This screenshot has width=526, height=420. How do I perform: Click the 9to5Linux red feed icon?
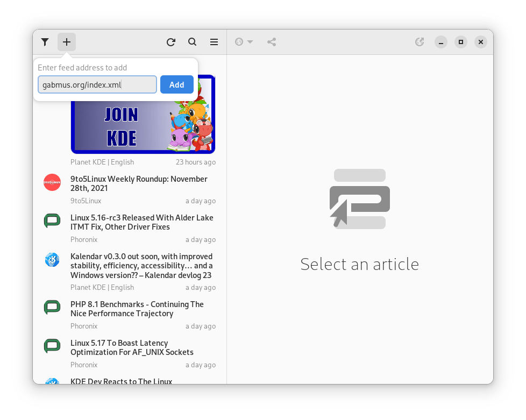pyautogui.click(x=52, y=182)
